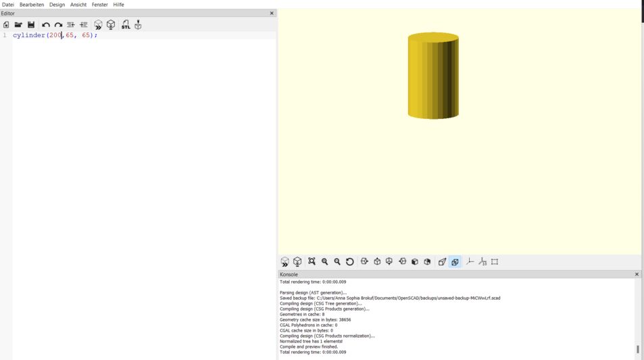The height and width of the screenshot is (360, 644).
Task: Toggle scale markers on the axes
Action: 482,261
